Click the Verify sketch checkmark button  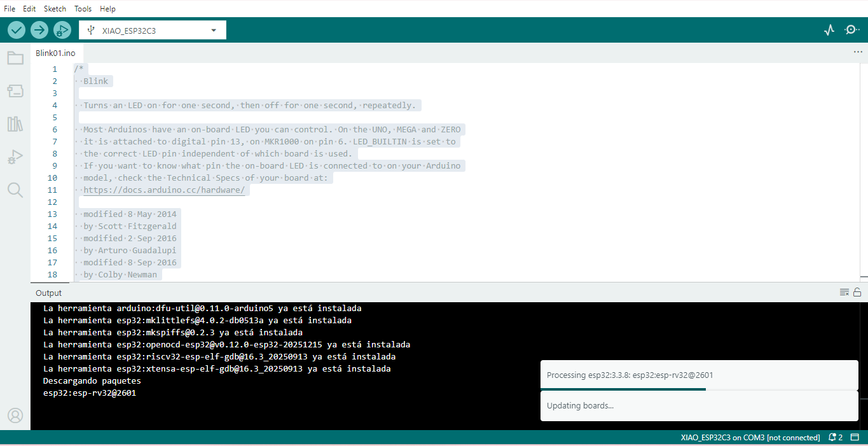pyautogui.click(x=17, y=30)
